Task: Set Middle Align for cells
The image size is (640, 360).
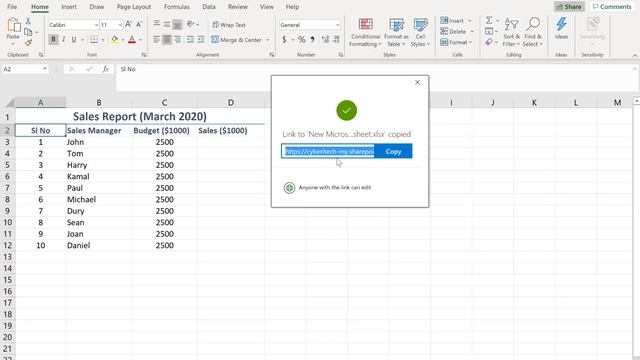Action: pyautogui.click(x=167, y=24)
